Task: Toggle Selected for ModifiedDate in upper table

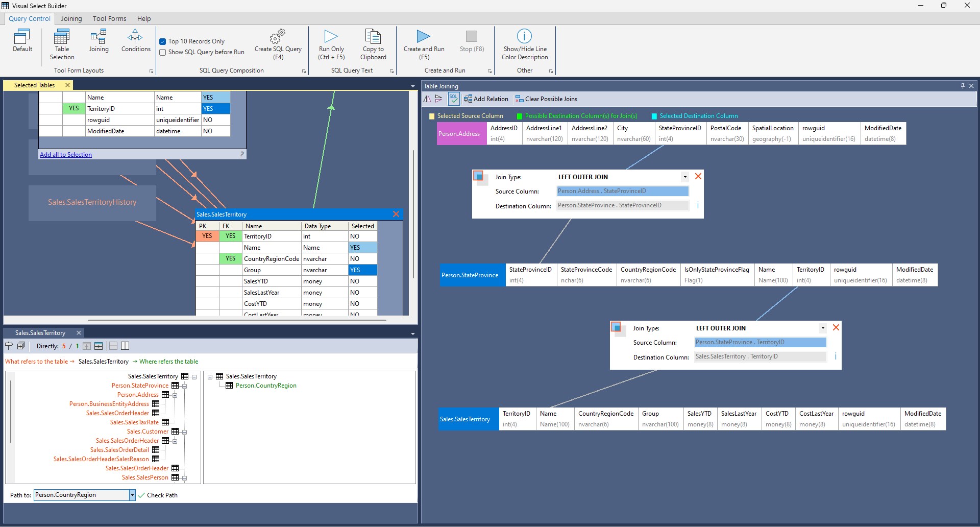Action: point(216,131)
